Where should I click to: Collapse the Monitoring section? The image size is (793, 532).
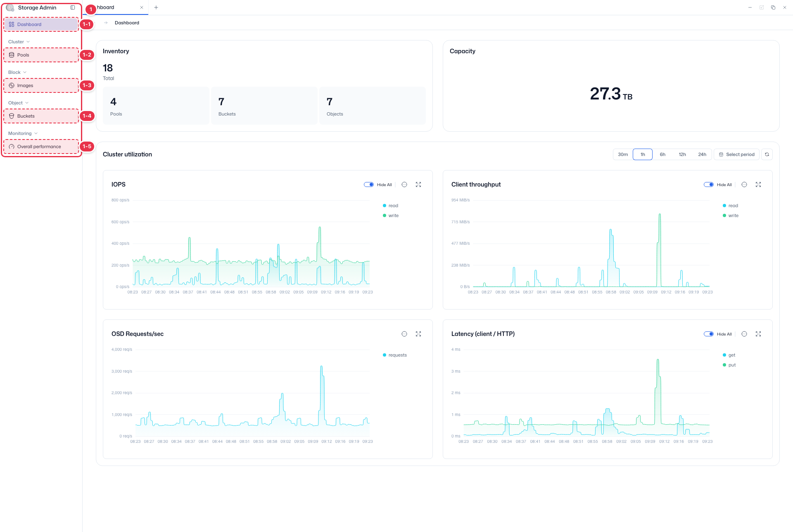point(23,133)
